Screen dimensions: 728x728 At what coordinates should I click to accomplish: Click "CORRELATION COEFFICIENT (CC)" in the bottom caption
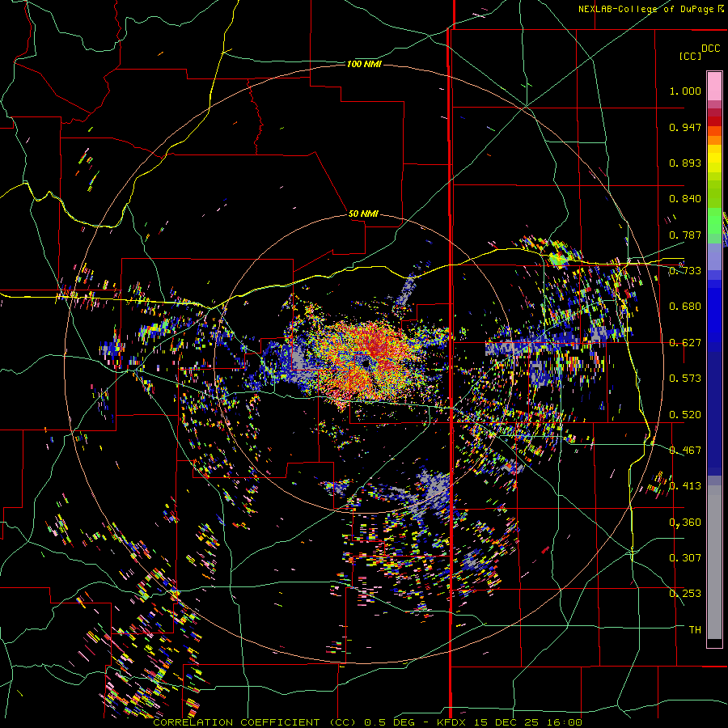(x=255, y=722)
